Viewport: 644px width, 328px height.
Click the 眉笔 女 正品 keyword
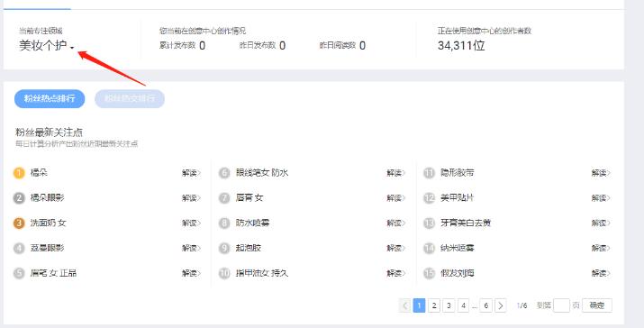(x=53, y=273)
